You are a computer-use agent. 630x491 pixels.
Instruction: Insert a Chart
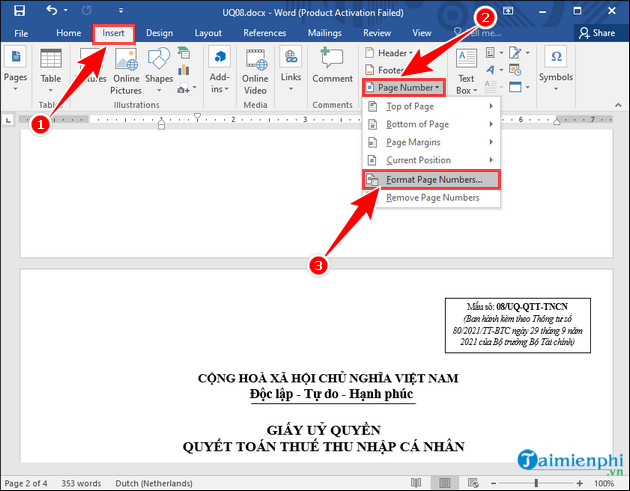pyautogui.click(x=184, y=70)
